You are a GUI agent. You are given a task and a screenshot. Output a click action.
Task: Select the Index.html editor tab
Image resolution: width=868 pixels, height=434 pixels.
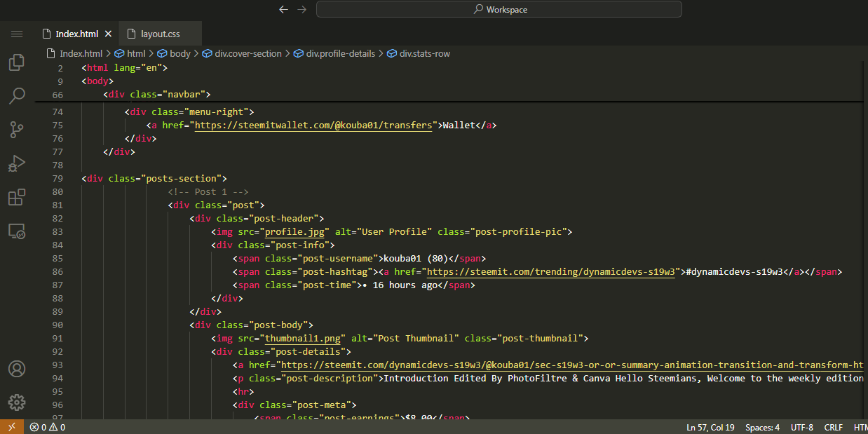pyautogui.click(x=76, y=34)
